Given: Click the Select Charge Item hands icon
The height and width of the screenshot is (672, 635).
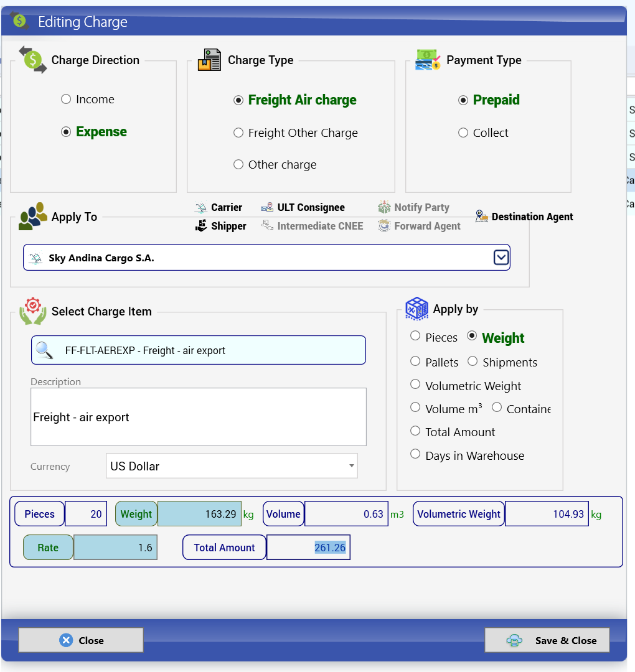Looking at the screenshot, I should 32,311.
